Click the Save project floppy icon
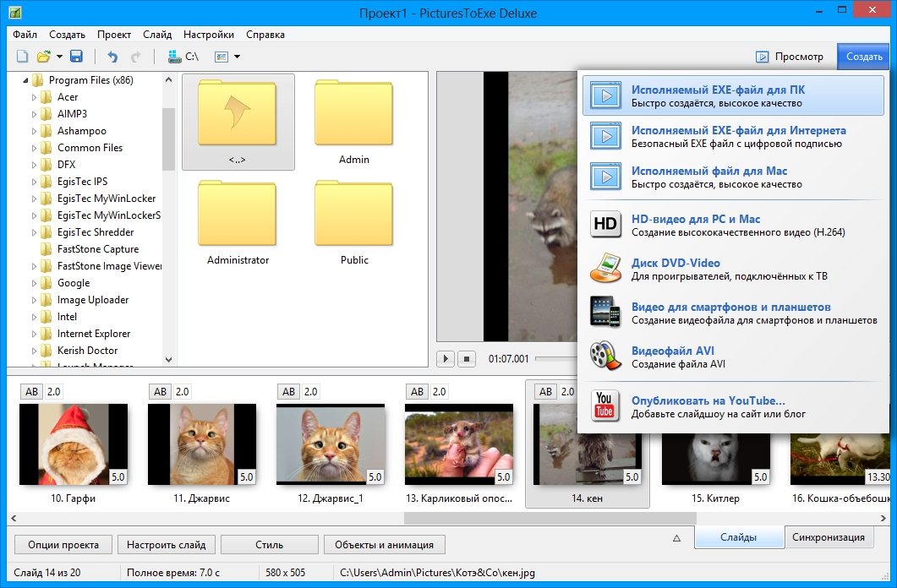 [x=76, y=56]
